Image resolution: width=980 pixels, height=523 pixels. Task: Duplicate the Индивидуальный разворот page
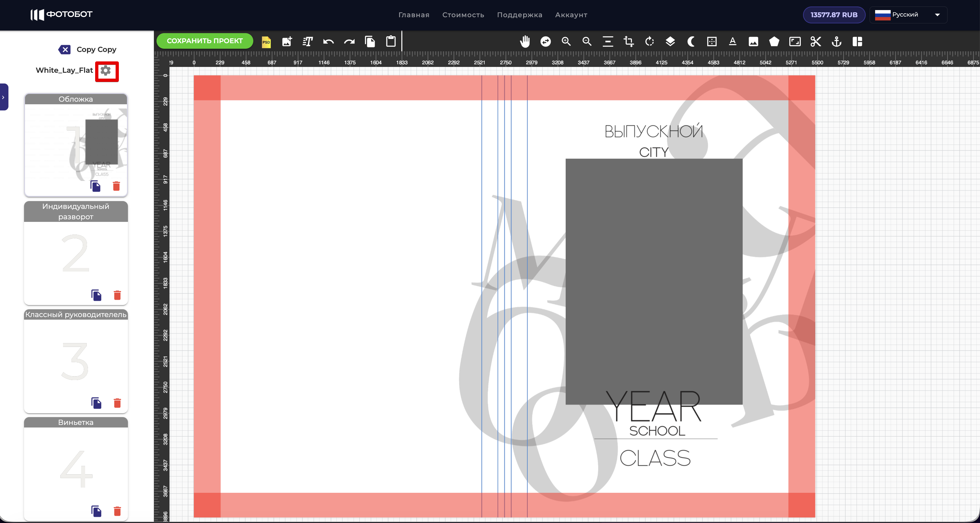[x=96, y=295]
